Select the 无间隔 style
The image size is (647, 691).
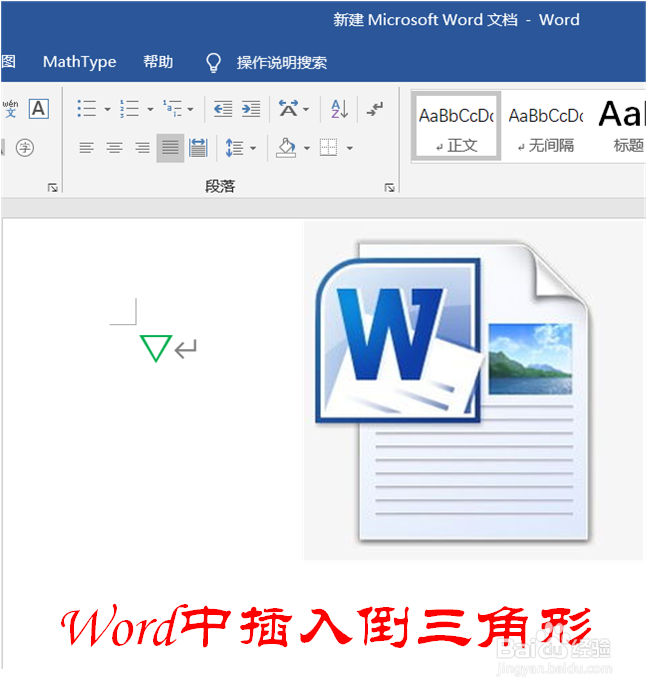(x=547, y=126)
